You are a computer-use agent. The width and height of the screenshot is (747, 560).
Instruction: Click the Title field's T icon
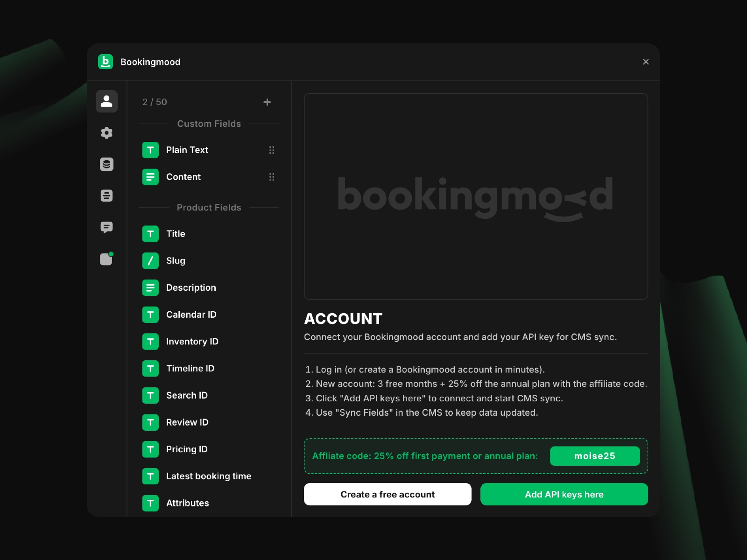coord(150,234)
